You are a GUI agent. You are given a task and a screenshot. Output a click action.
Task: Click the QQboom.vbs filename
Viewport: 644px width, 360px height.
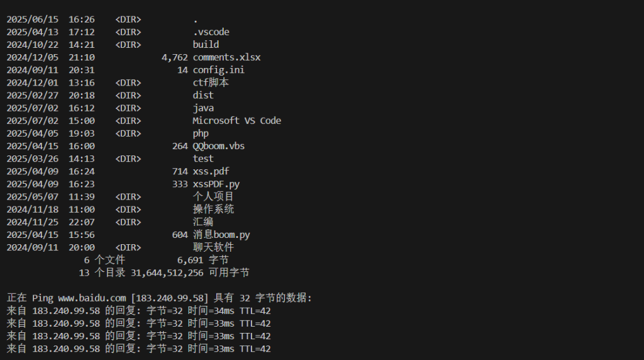coord(218,146)
